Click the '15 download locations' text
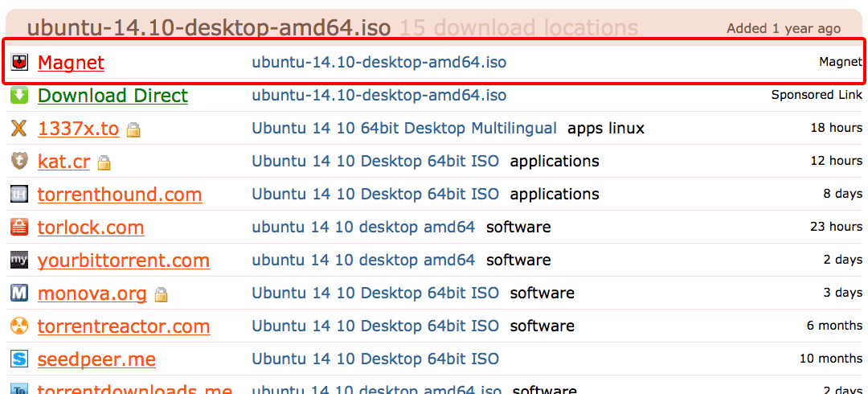 point(518,27)
